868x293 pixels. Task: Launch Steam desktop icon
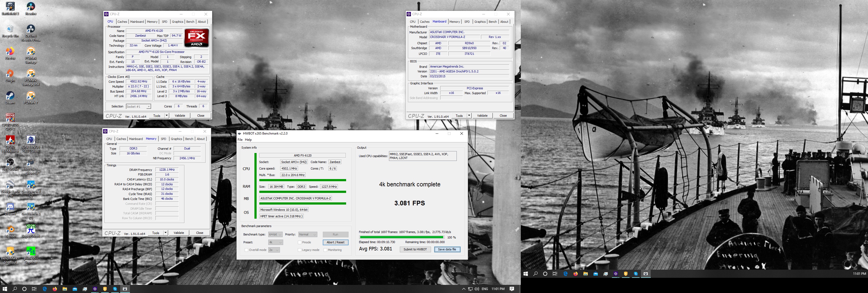click(x=10, y=98)
